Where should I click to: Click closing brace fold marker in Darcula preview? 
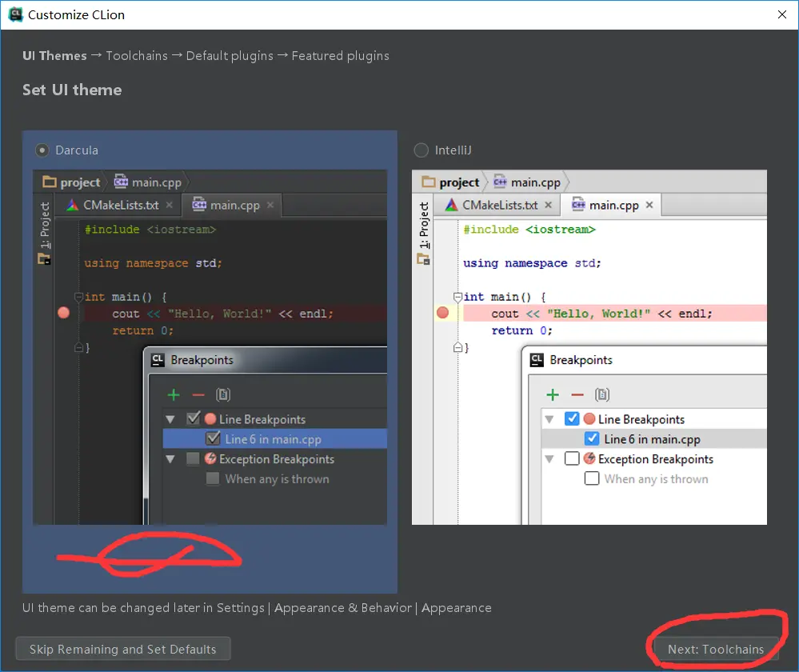pyautogui.click(x=78, y=347)
